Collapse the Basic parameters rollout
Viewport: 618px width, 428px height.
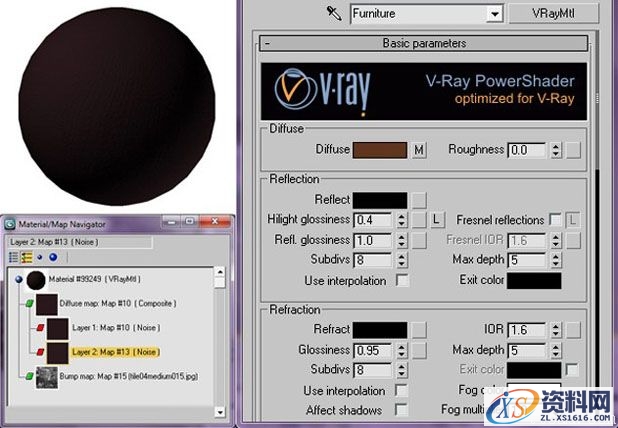pos(267,44)
